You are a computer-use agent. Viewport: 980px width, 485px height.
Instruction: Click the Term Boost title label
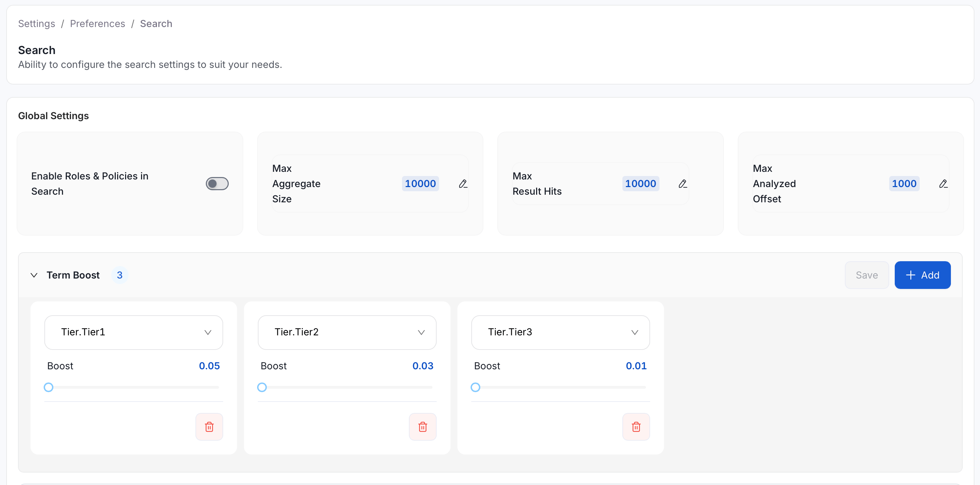tap(73, 275)
